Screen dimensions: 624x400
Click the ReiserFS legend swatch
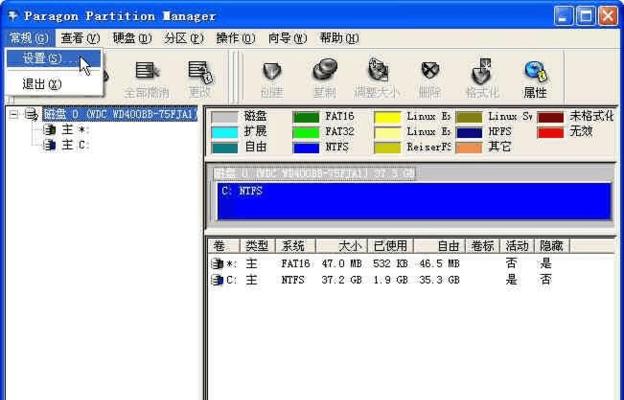387,148
